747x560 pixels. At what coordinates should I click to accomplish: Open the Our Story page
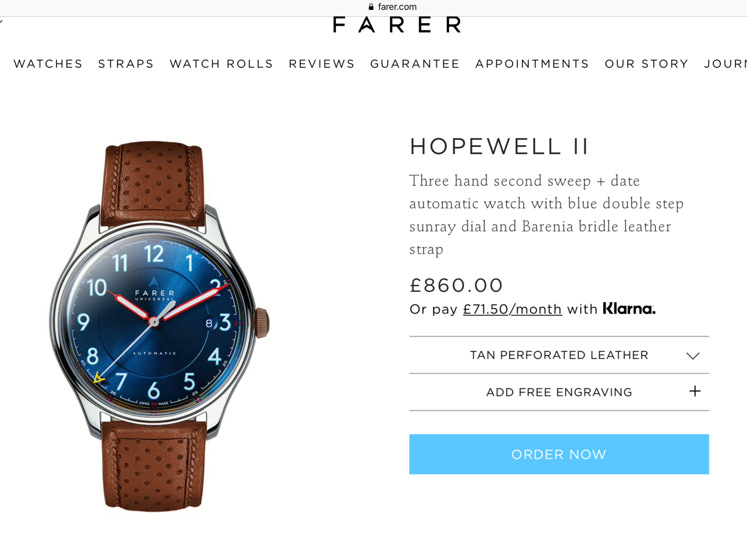[x=646, y=64]
